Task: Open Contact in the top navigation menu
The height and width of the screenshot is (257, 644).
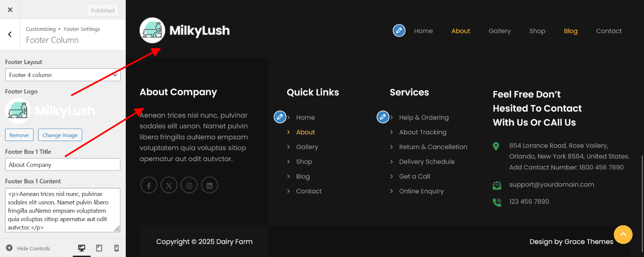Action: tap(609, 31)
